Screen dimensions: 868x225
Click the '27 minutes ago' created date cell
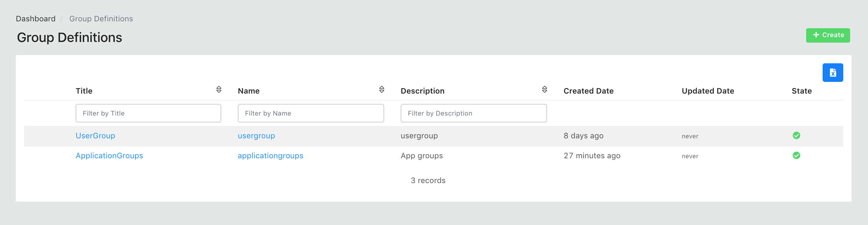[592, 156]
